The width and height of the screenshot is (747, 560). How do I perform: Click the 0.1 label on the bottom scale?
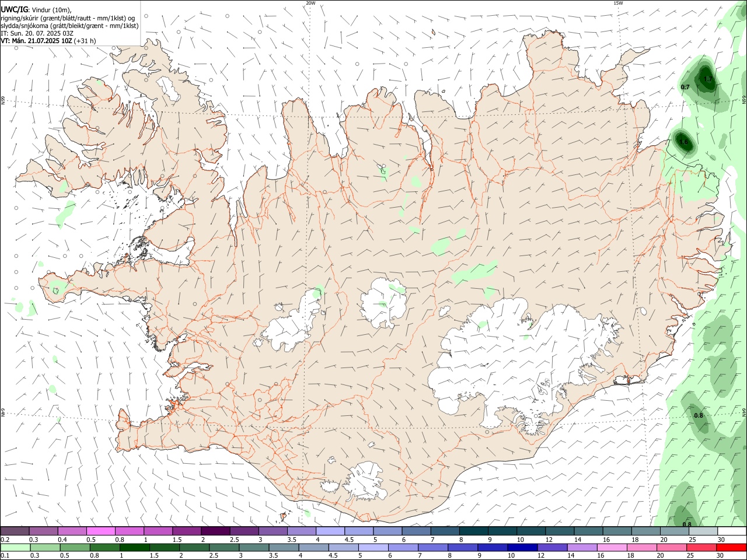[x=5, y=555]
